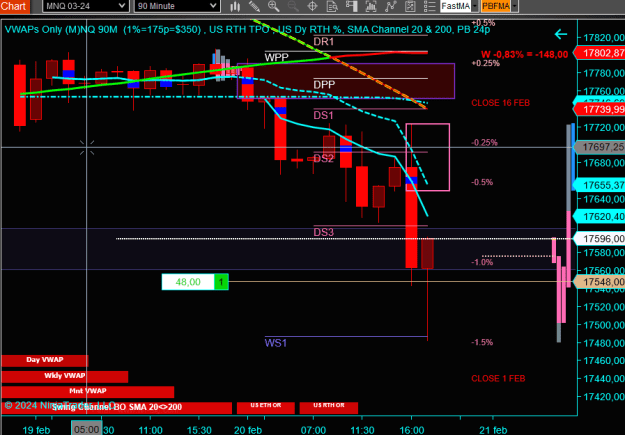Click the orange PBFMA button
The width and height of the screenshot is (625, 435).
coord(496,6)
